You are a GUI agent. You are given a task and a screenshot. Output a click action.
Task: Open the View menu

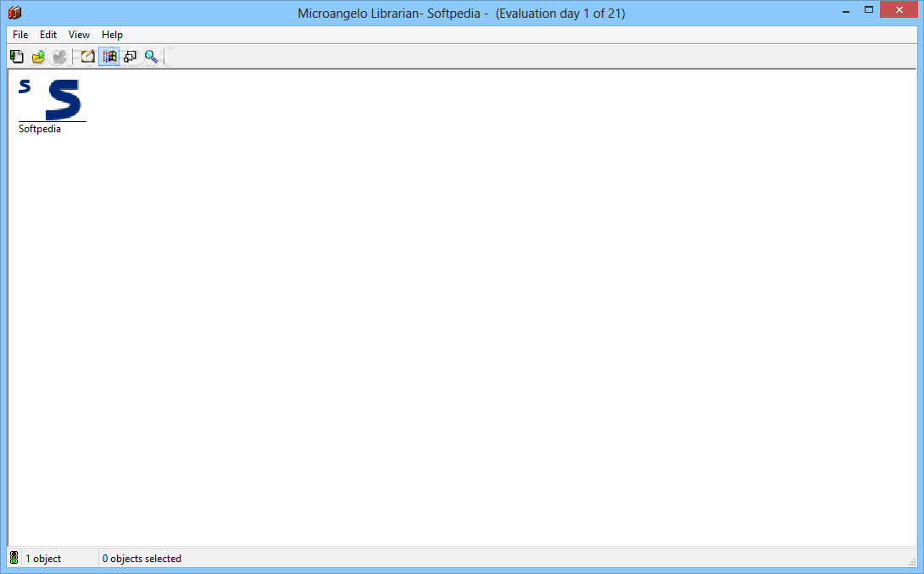pos(79,35)
